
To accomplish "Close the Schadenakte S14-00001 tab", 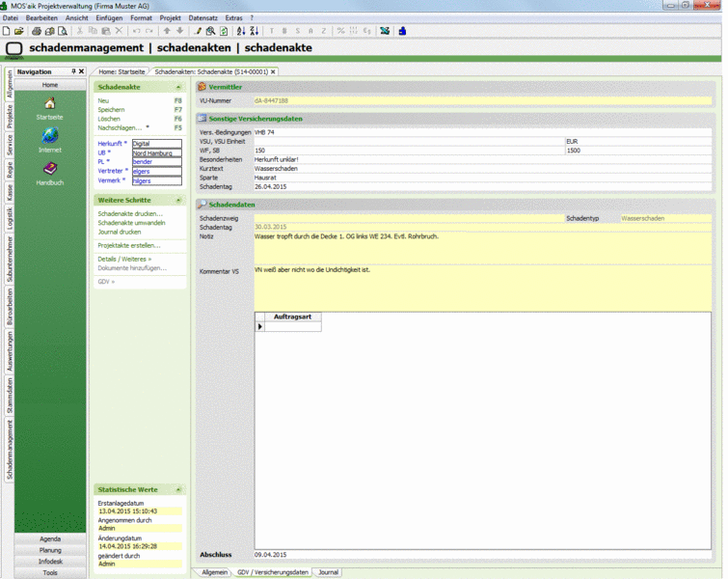I will (x=273, y=72).
